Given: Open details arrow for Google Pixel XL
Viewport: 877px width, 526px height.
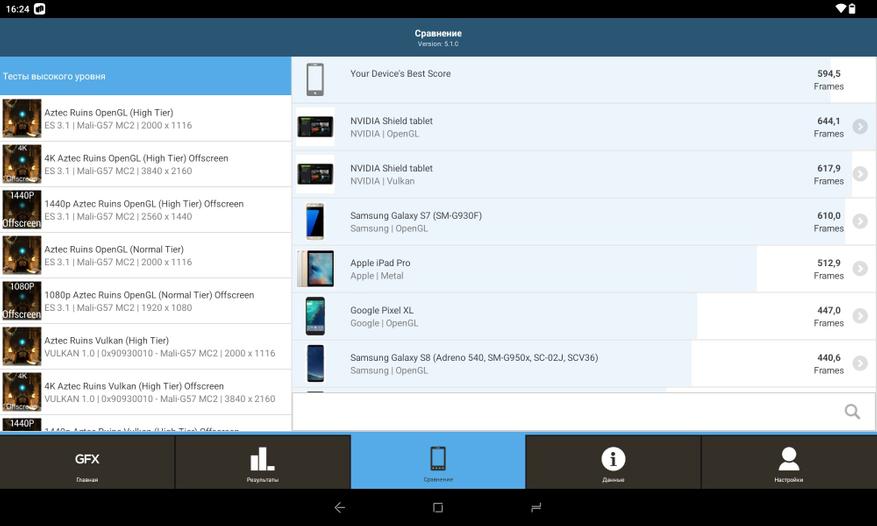Looking at the screenshot, I should coord(860,316).
